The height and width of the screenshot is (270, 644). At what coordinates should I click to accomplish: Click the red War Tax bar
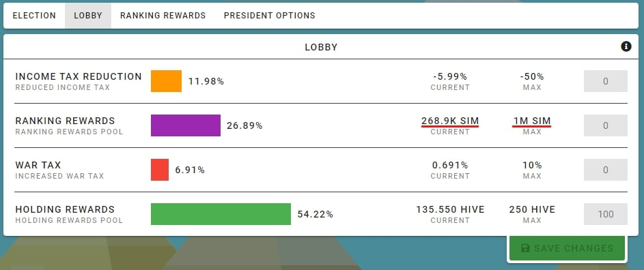[x=160, y=170]
